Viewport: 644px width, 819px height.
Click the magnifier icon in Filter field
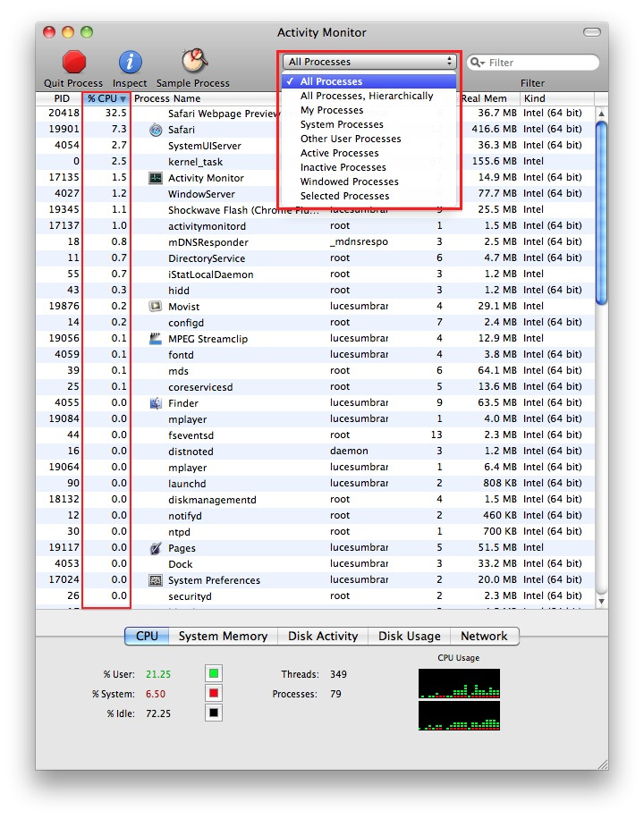pyautogui.click(x=477, y=63)
